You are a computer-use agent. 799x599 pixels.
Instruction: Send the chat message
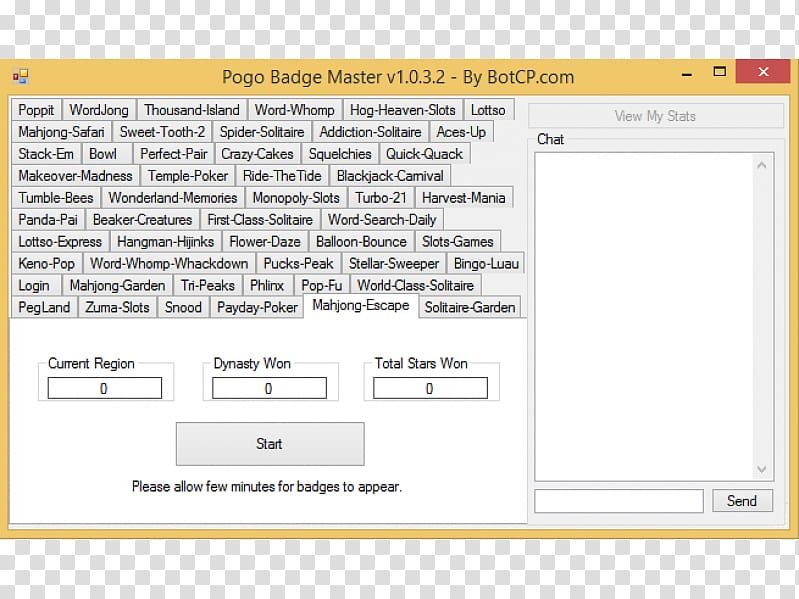click(742, 501)
